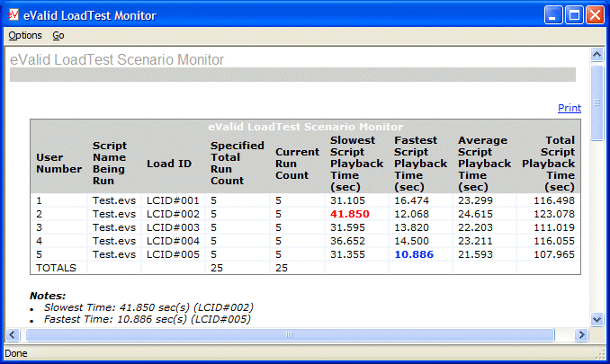Image resolution: width=610 pixels, height=364 pixels.
Task: Click Test.evs in user 1 row
Action: click(114, 200)
